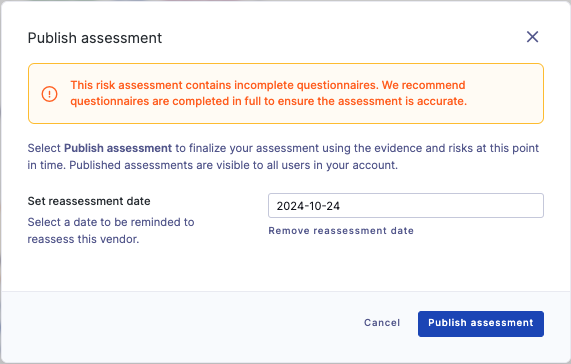Click the "Publish assessment" dialog title
The image size is (571, 364).
pyautogui.click(x=95, y=38)
